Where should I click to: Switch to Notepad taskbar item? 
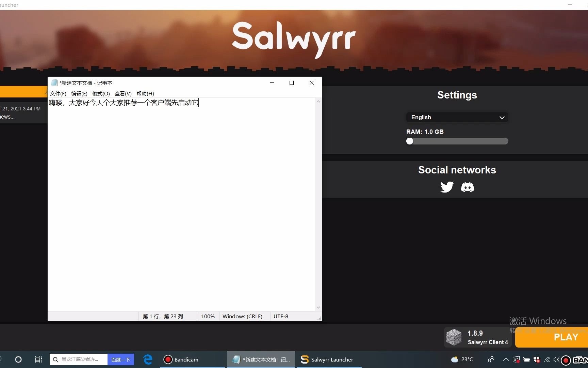(261, 359)
